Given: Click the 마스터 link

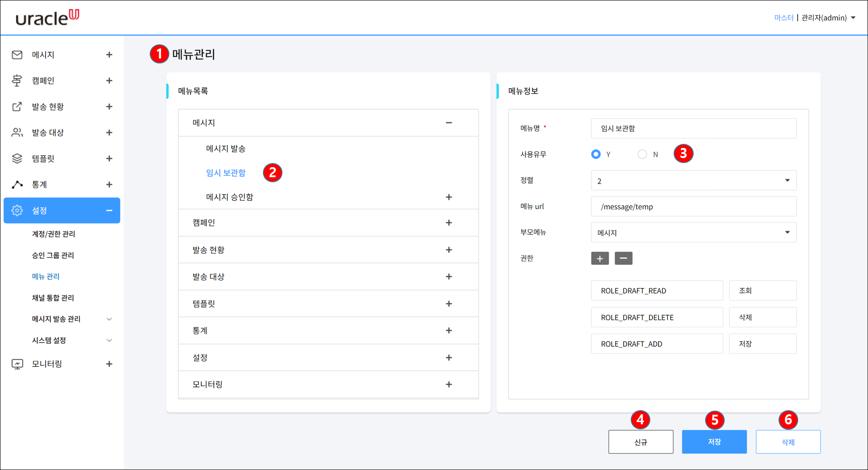Looking at the screenshot, I should coord(784,18).
